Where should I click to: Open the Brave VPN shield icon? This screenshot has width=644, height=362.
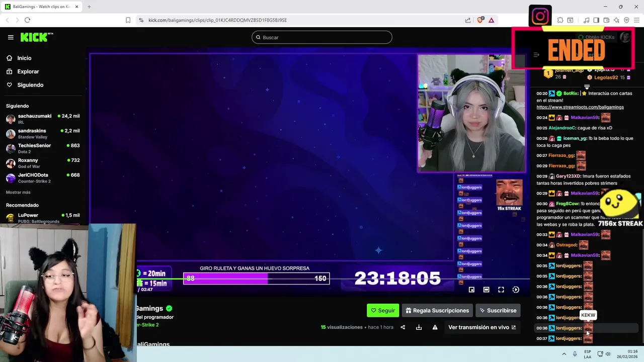(x=626, y=20)
